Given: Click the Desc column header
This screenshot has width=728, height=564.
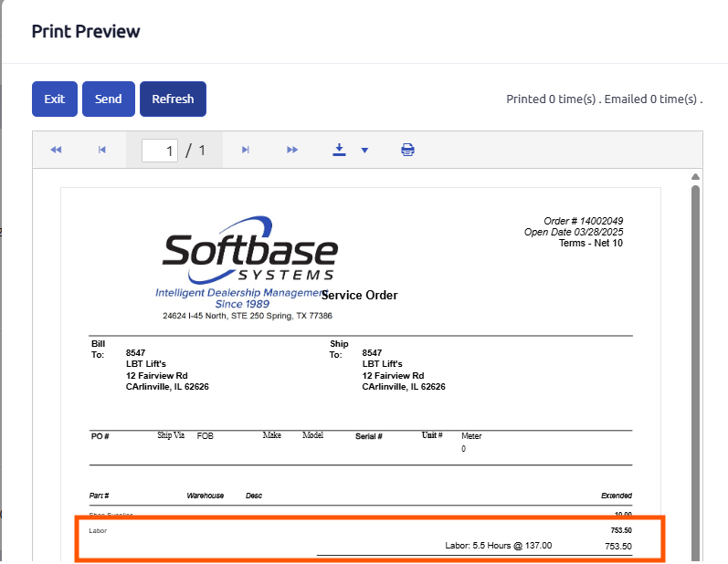Looking at the screenshot, I should (254, 496).
